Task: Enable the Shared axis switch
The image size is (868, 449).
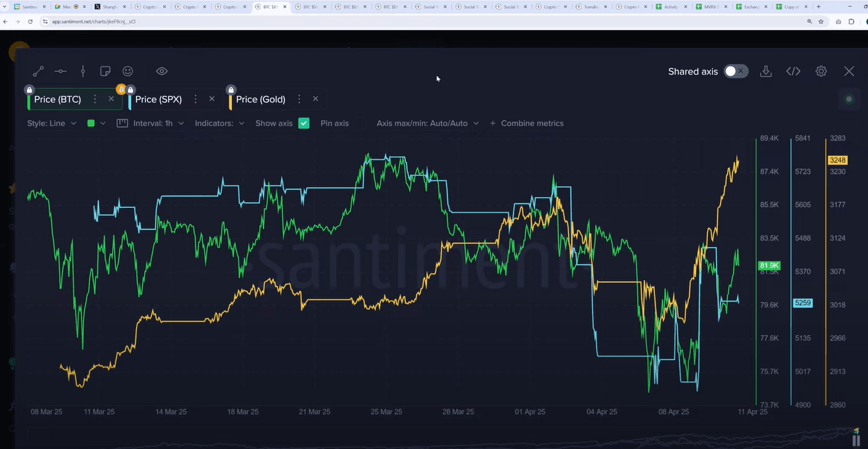Action: [x=735, y=72]
